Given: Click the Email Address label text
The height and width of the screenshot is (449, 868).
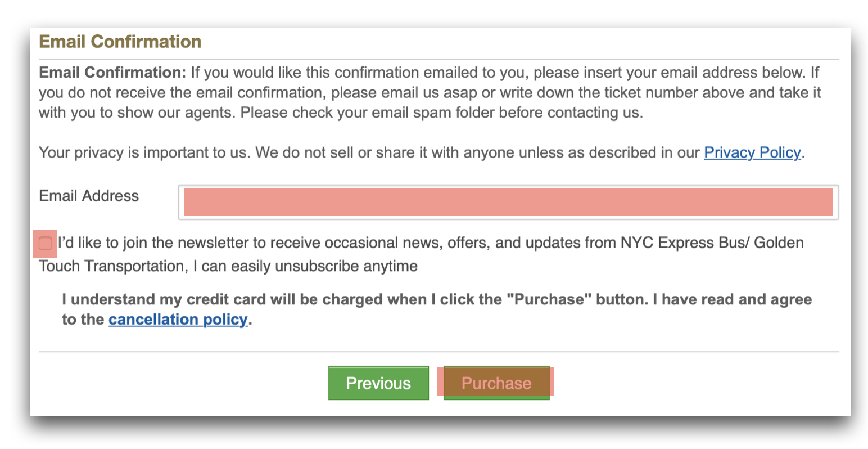Looking at the screenshot, I should (89, 196).
